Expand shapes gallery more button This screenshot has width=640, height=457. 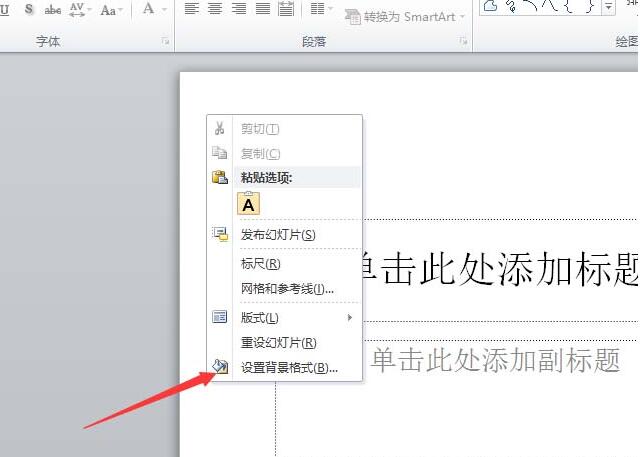pyautogui.click(x=608, y=7)
